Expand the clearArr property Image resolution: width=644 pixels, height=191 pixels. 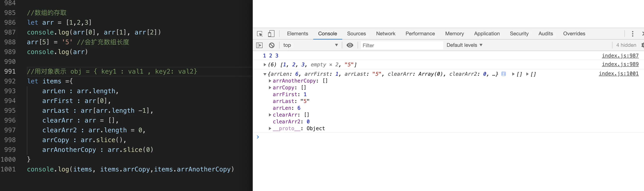270,115
